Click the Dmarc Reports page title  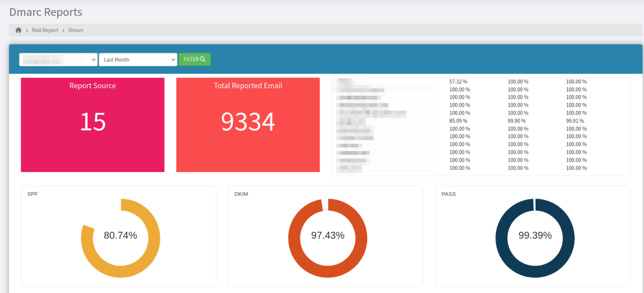(45, 12)
